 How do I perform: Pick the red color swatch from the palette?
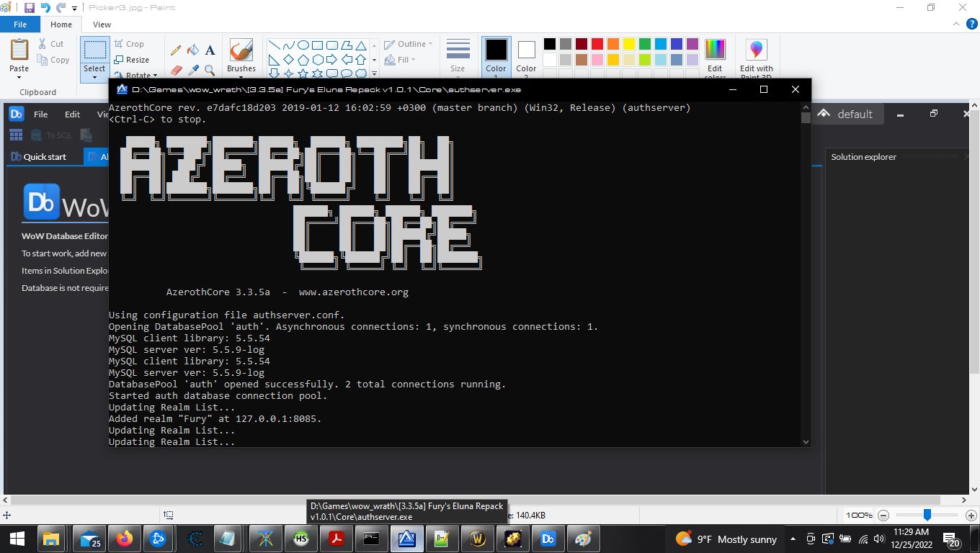coord(596,43)
